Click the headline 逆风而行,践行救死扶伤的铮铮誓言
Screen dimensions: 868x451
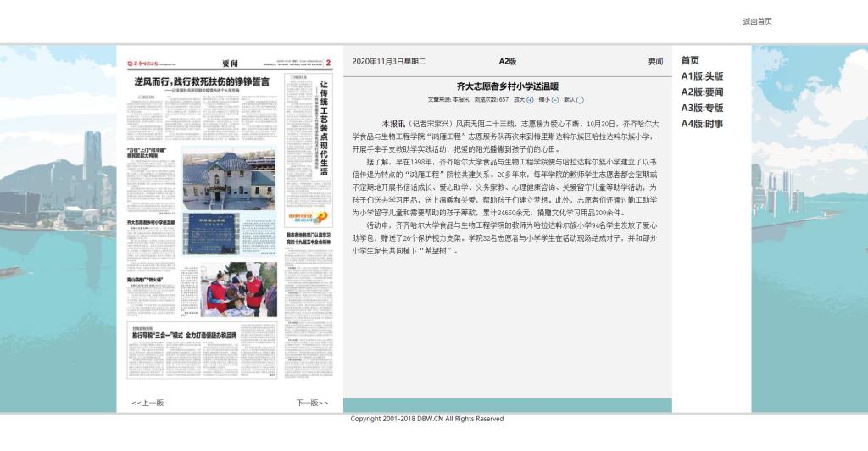tap(202, 81)
